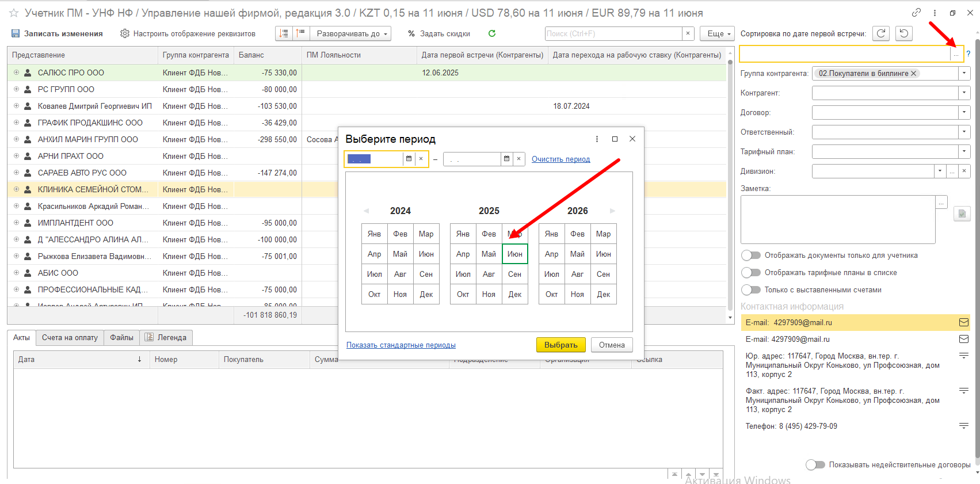
Task: Open the Легенда tab
Action: pos(166,337)
